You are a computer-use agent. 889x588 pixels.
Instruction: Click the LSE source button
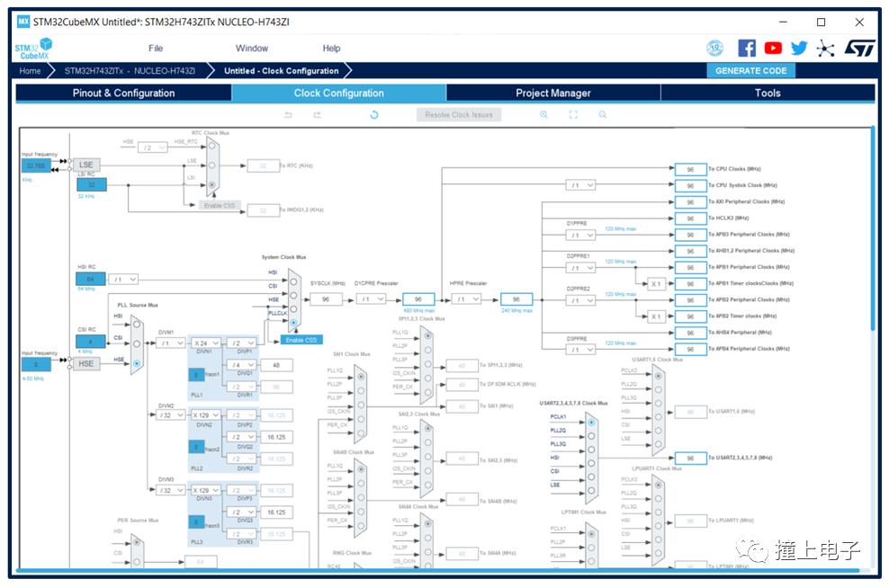pyautogui.click(x=86, y=165)
